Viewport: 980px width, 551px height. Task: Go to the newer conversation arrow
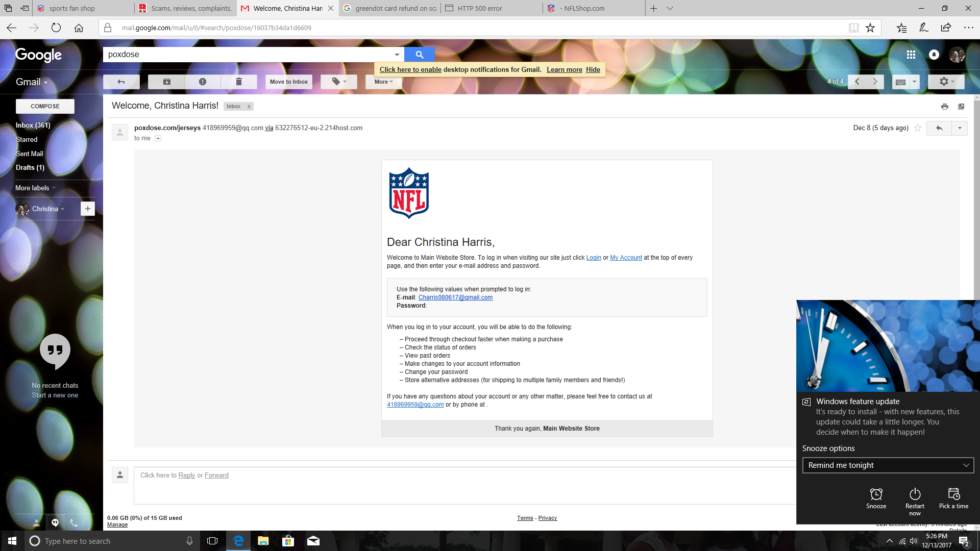(857, 82)
